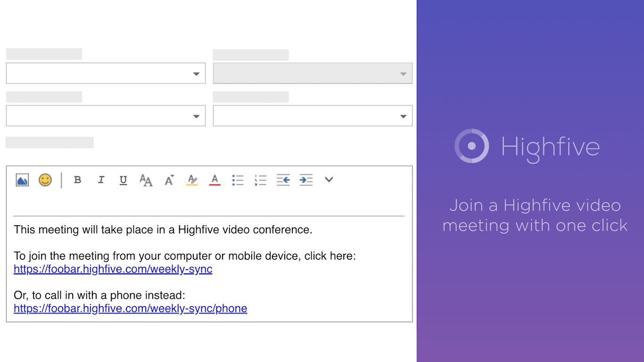Insert a numbered list
This screenshot has width=644, height=362.
click(260, 180)
